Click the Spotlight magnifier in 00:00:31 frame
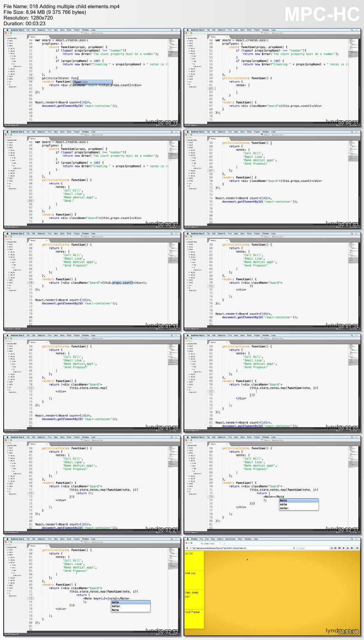The height and width of the screenshot is (640, 364). pyautogui.click(x=352, y=30)
